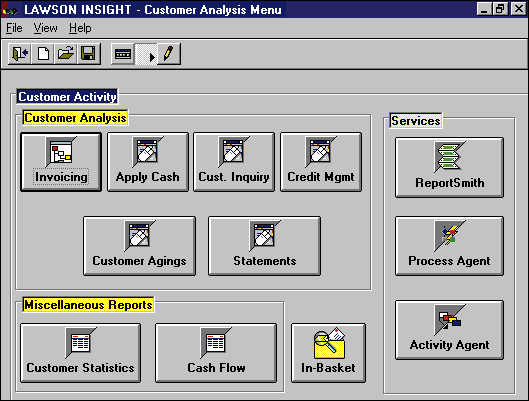Select the pencil edit tool
Screen dimensions: 529x401
click(x=169, y=54)
